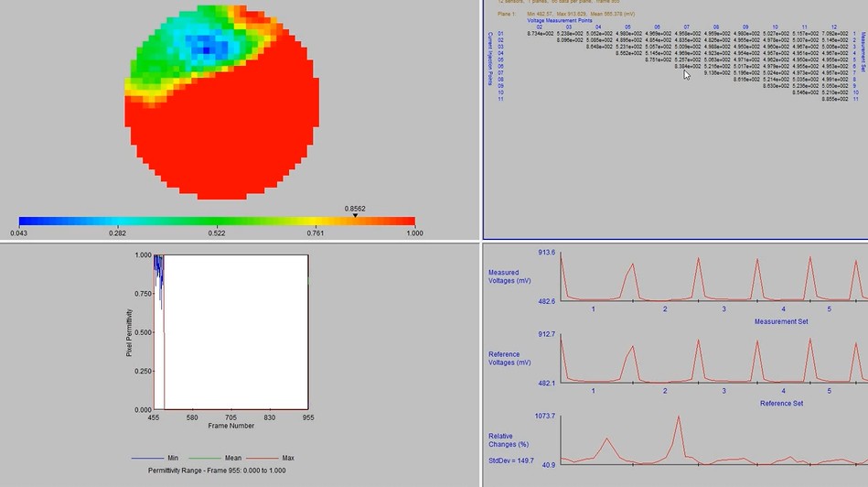Screen dimensions: 868x487
Task: Click the Plane 1 min max mean summary line
Action: (x=566, y=14)
